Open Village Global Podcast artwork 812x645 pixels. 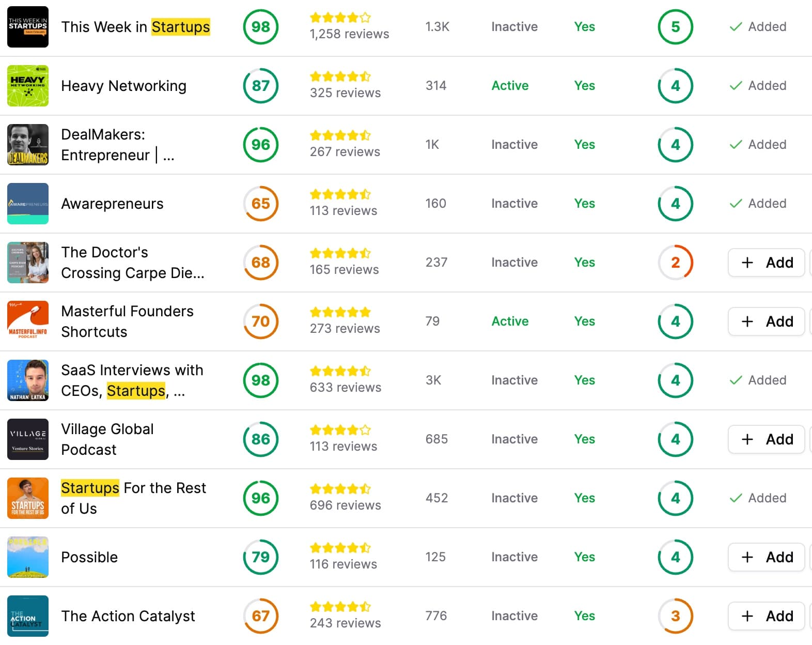pyautogui.click(x=28, y=439)
